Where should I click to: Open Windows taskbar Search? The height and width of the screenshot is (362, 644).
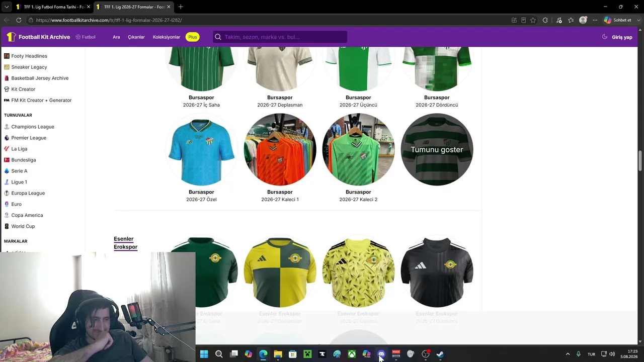(x=219, y=354)
